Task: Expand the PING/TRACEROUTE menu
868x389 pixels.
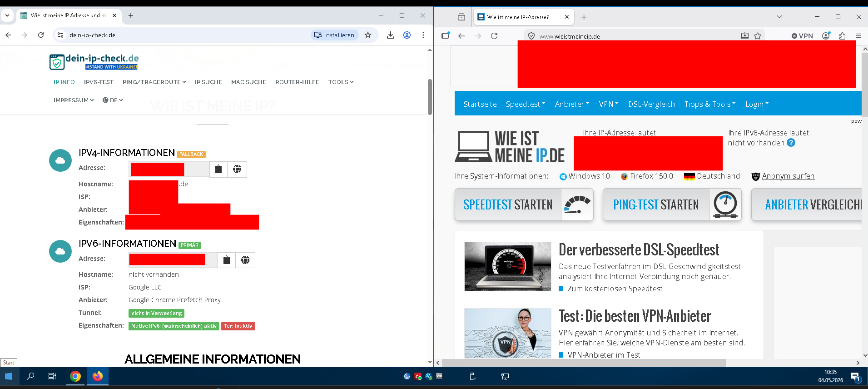Action: 154,82
